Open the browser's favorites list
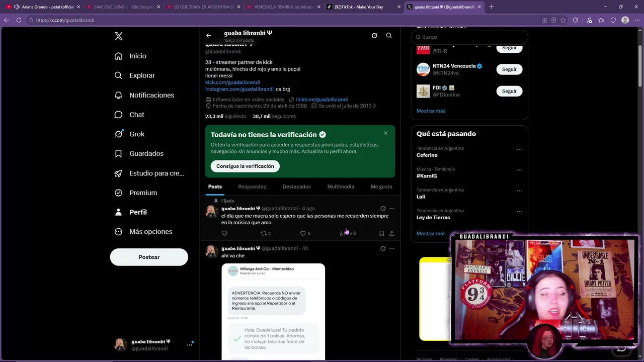Image resolution: width=644 pixels, height=362 pixels. pyautogui.click(x=601, y=20)
